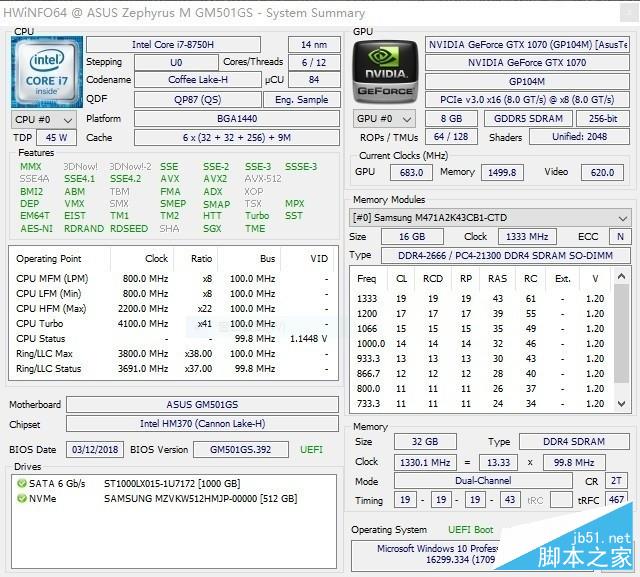The height and width of the screenshot is (577, 640).
Task: Open the GPU #0 selector dropdown
Action: coord(384,119)
